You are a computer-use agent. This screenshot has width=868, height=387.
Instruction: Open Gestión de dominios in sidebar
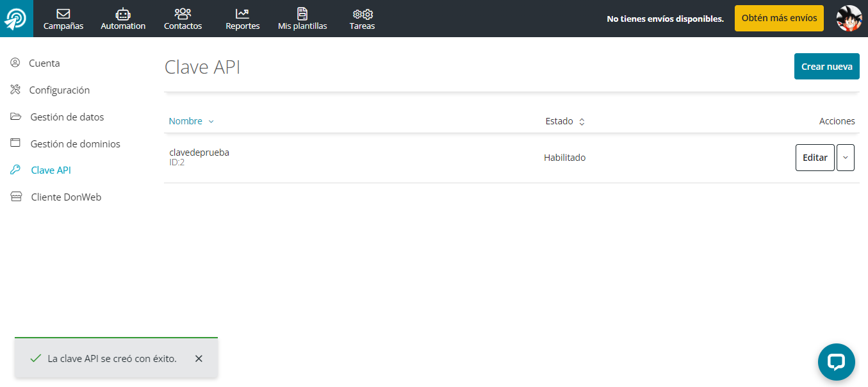tap(75, 144)
